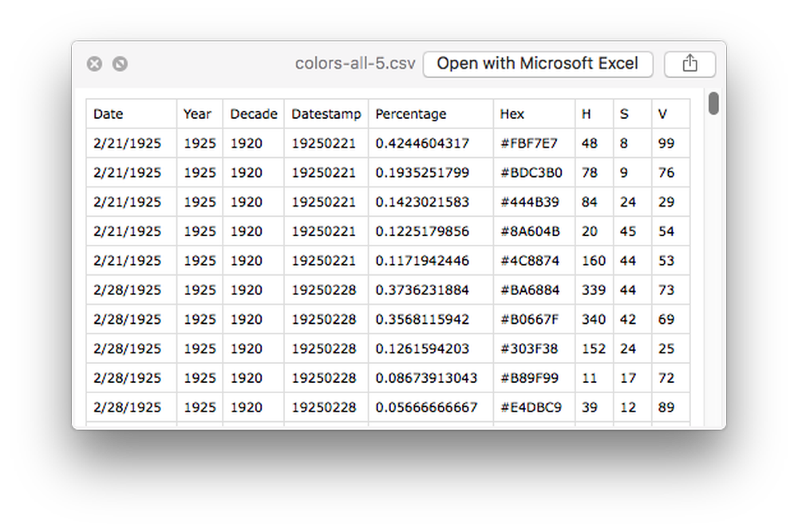The image size is (798, 532).
Task: Click year 1925 in the #8A604B row
Action: (199, 231)
